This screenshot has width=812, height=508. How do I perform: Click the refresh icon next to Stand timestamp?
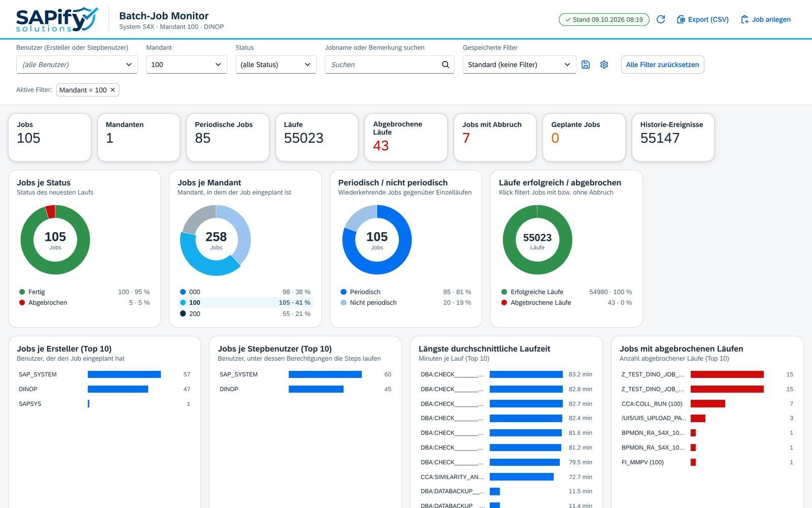tap(661, 19)
